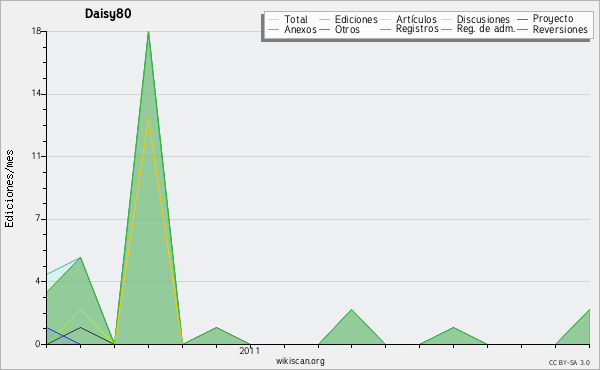Click the 11 y-axis value
This screenshot has width=600, height=370.
click(36, 156)
